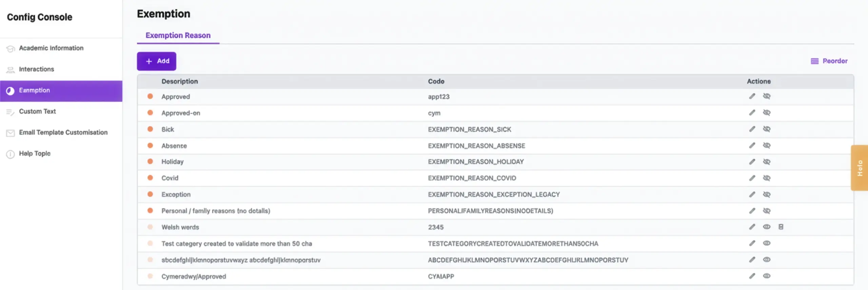Open the orange Help side tab
This screenshot has height=290, width=868.
click(860, 168)
